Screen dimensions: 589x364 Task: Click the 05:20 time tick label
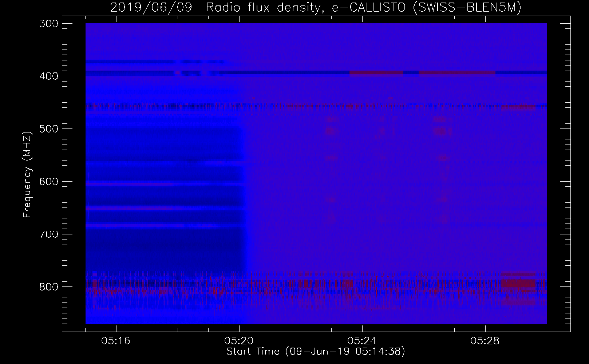239,341
